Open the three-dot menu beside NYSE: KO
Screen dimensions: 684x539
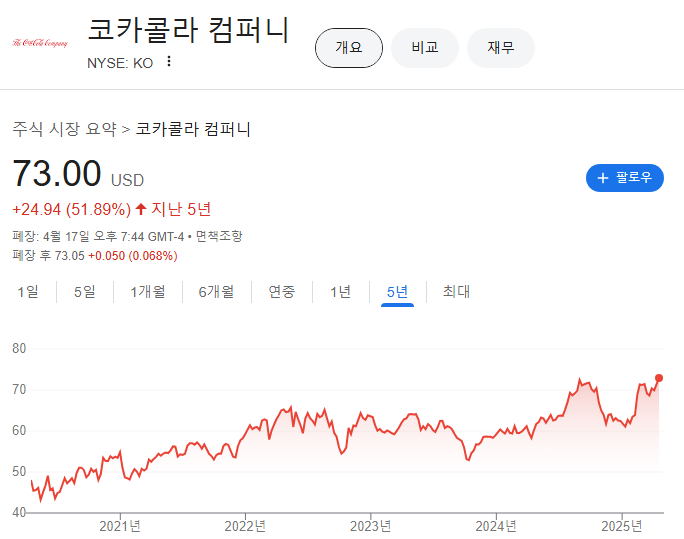[169, 61]
